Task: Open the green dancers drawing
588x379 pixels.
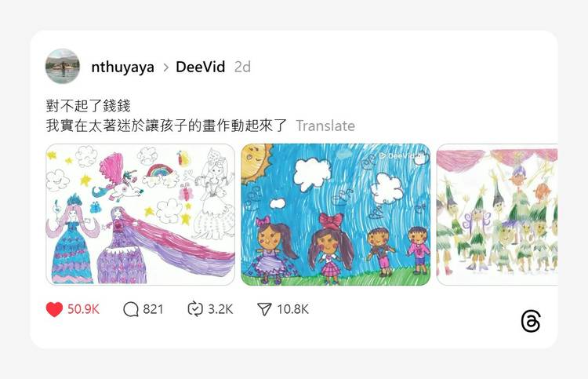Action: 497,214
